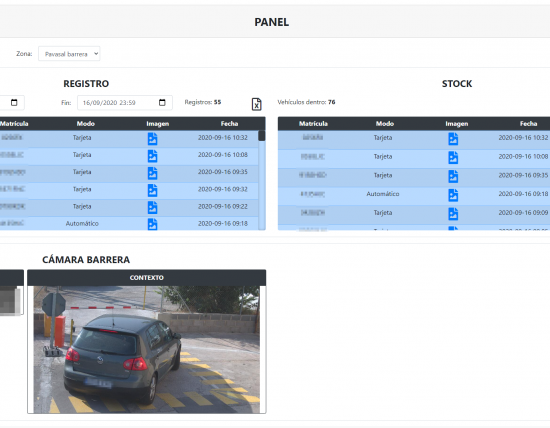Open image for Registro entry at 10:32
This screenshot has width=550, height=428.
coord(152,139)
